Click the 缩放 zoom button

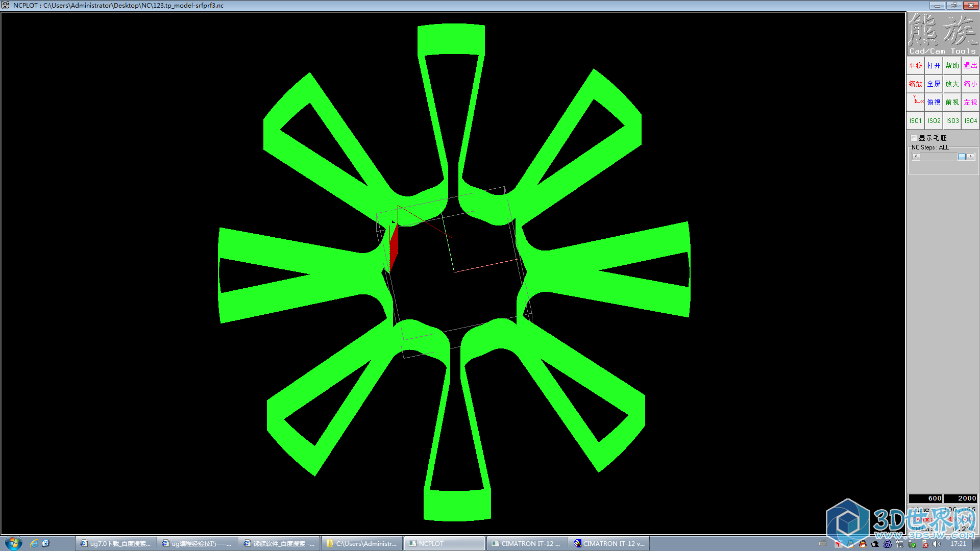pos(915,84)
